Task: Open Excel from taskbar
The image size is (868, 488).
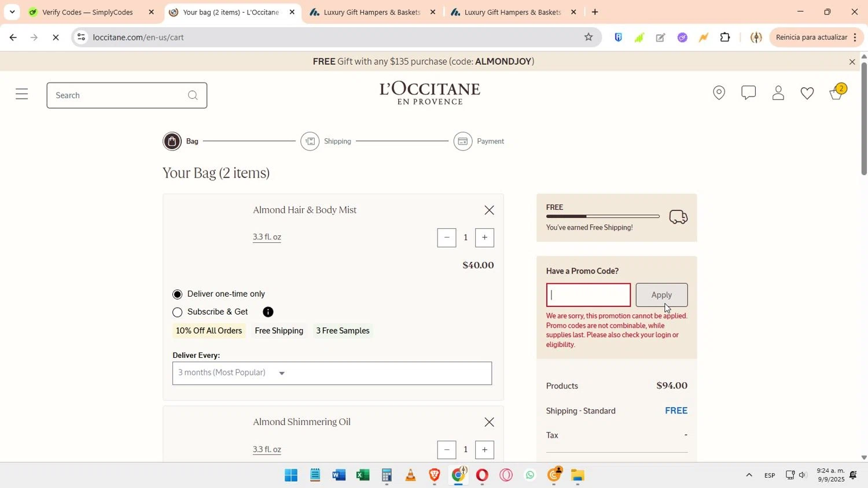Action: [x=363, y=475]
